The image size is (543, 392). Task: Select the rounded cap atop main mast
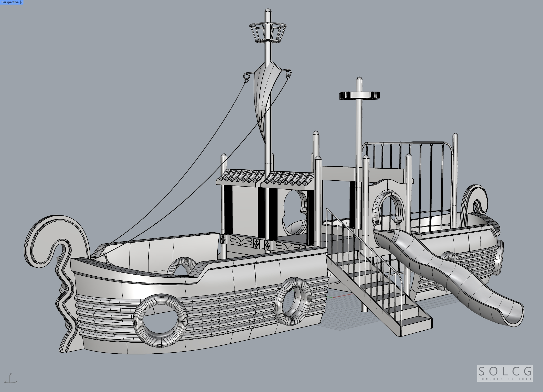click(268, 11)
